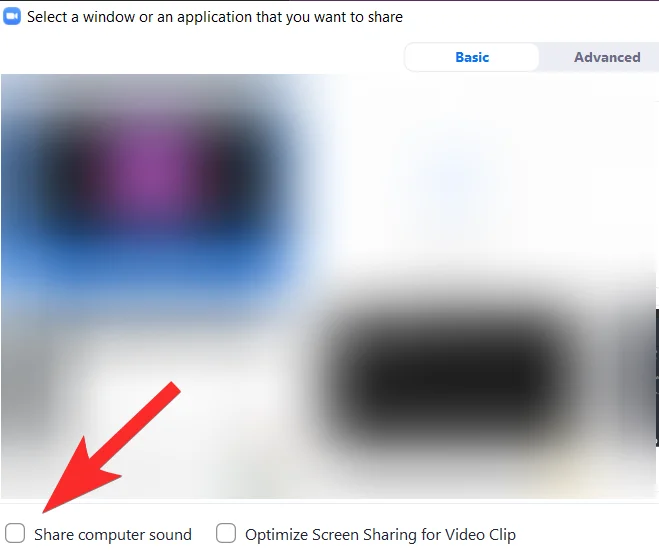
Task: Select the blurred purple and blue window thumbnail
Action: tap(158, 193)
